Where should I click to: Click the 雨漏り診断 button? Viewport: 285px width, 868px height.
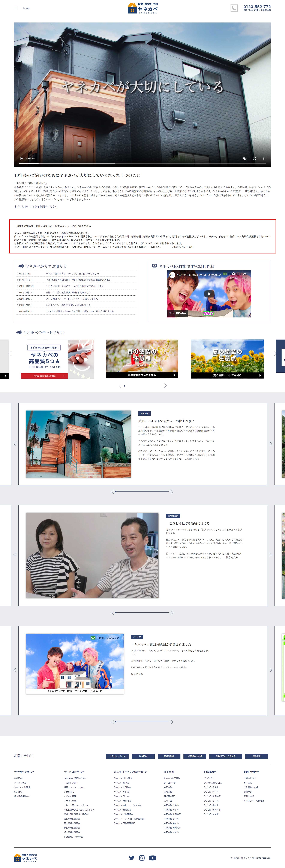click(x=169, y=756)
